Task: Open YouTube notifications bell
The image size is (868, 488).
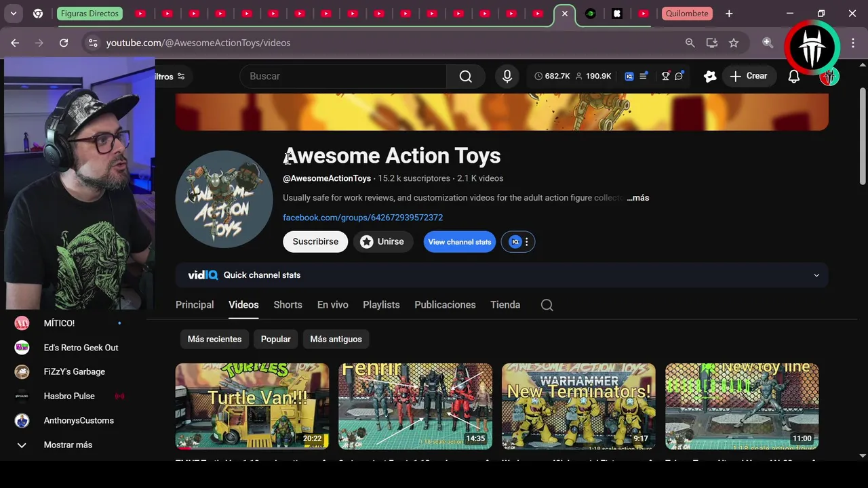Action: click(x=794, y=77)
